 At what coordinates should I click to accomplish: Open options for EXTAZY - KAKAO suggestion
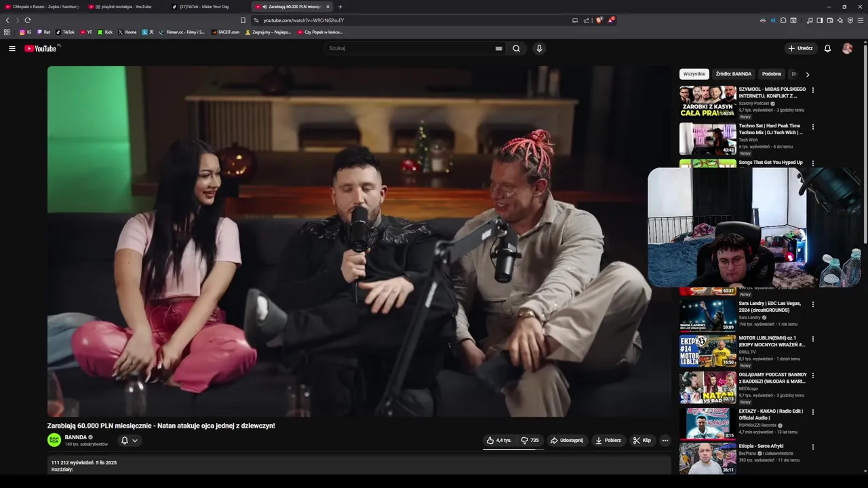[x=812, y=412]
